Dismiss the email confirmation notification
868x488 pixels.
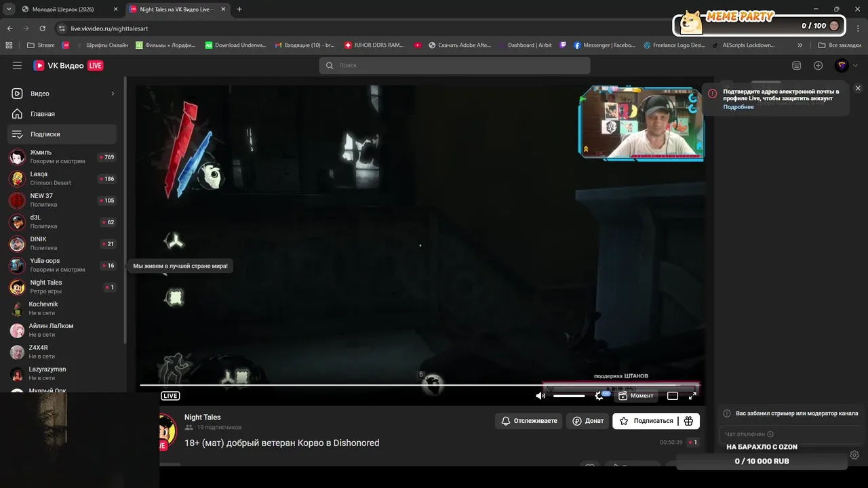click(858, 88)
